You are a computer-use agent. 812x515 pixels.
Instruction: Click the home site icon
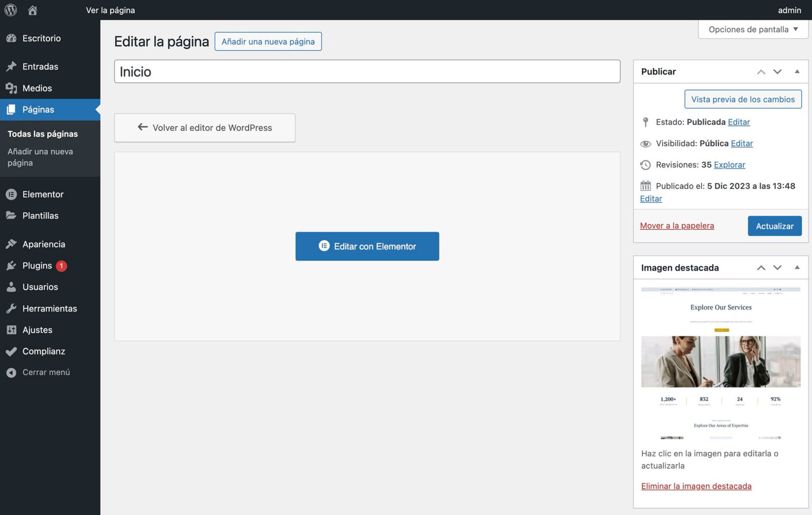click(32, 10)
